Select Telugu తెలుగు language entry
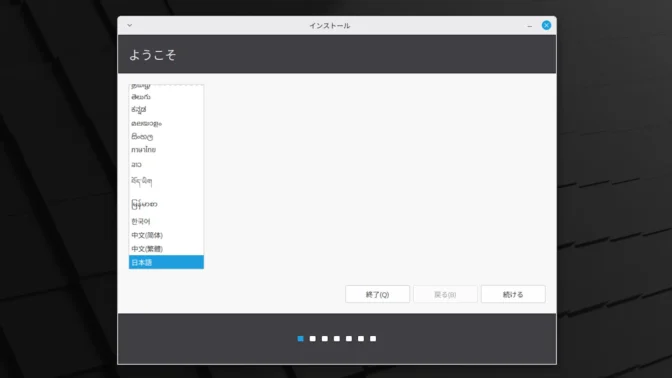The image size is (672, 378). point(166,97)
